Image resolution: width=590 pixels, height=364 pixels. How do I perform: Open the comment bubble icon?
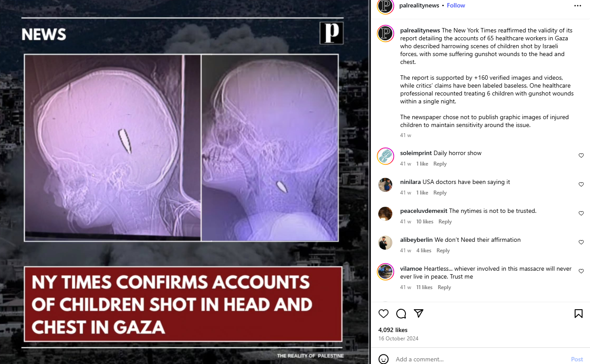(x=401, y=314)
